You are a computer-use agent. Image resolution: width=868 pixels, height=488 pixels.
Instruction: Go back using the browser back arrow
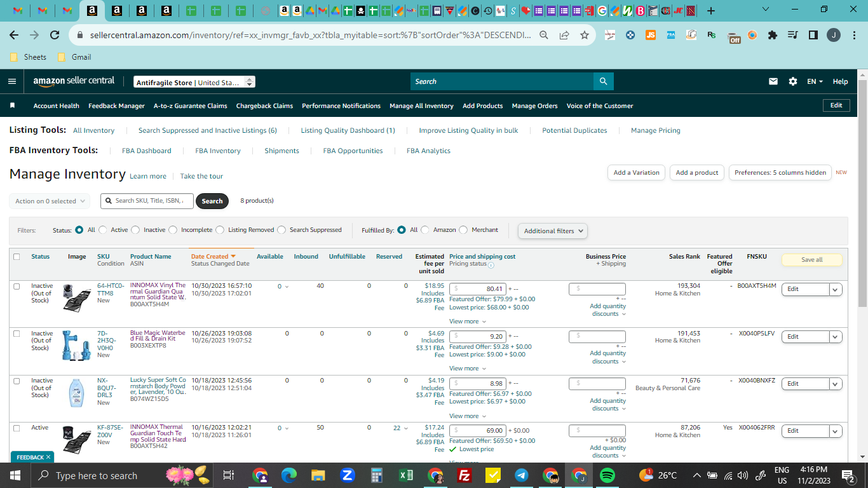pyautogui.click(x=14, y=35)
